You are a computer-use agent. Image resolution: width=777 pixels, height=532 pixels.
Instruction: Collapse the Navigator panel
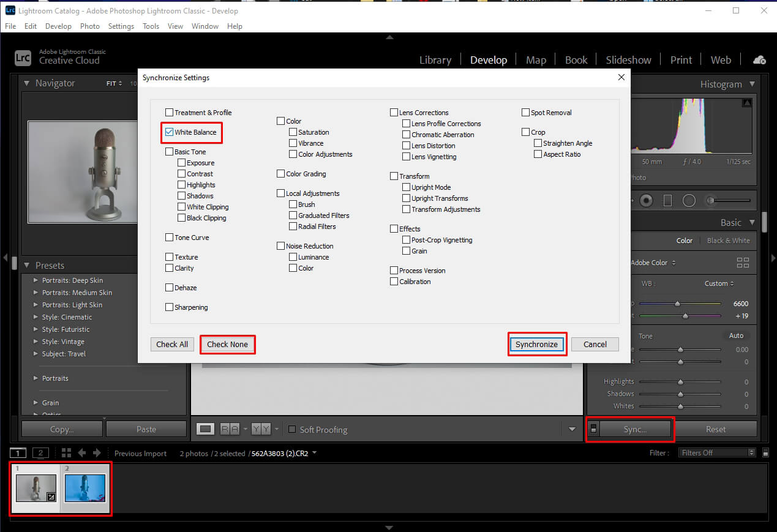coord(27,83)
